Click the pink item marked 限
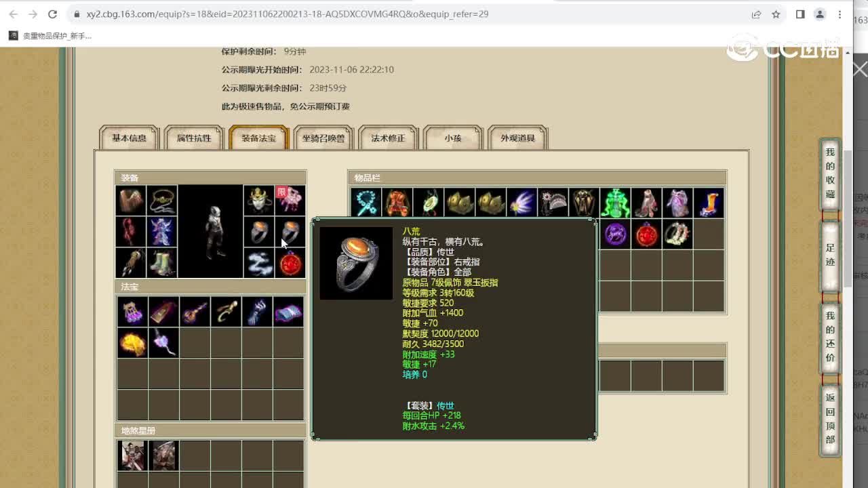The image size is (868, 488). pyautogui.click(x=290, y=201)
